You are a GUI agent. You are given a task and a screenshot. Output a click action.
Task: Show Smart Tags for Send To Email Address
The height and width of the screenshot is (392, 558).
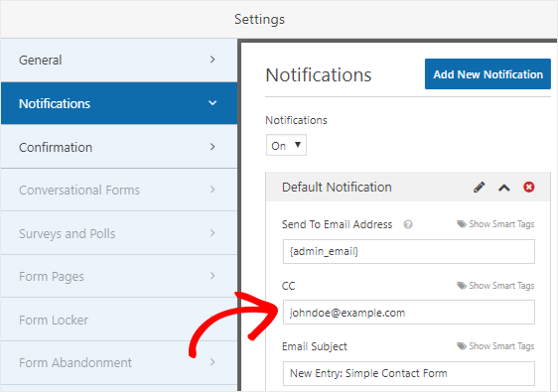coord(495,224)
